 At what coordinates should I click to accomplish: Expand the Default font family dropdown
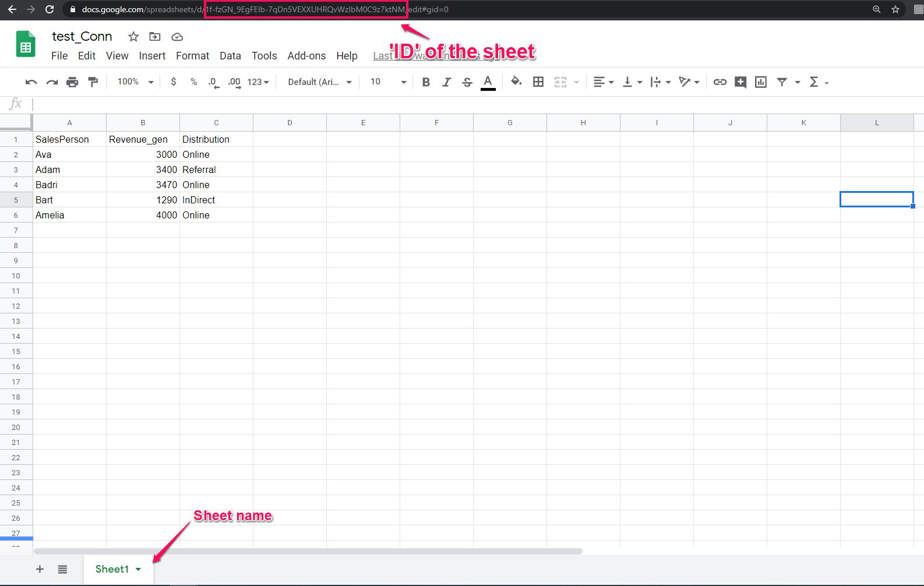319,82
